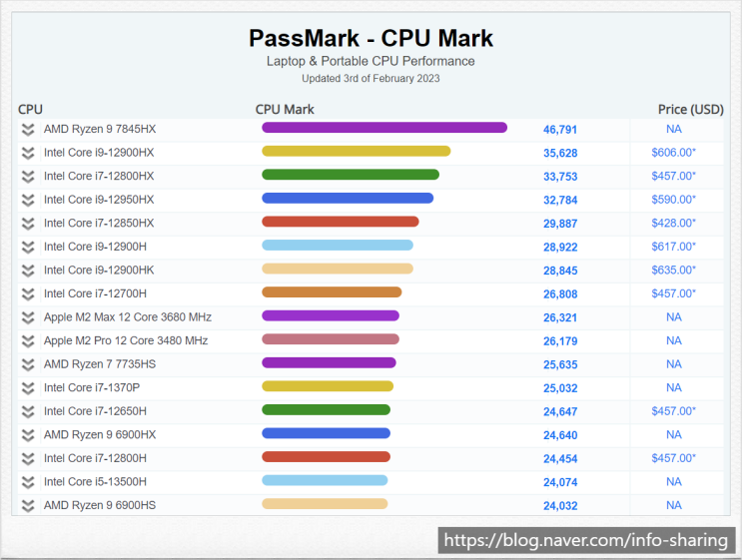Image resolution: width=742 pixels, height=560 pixels.
Task: Expand the Intel Core i9-12950HX row chevron
Action: pos(28,200)
